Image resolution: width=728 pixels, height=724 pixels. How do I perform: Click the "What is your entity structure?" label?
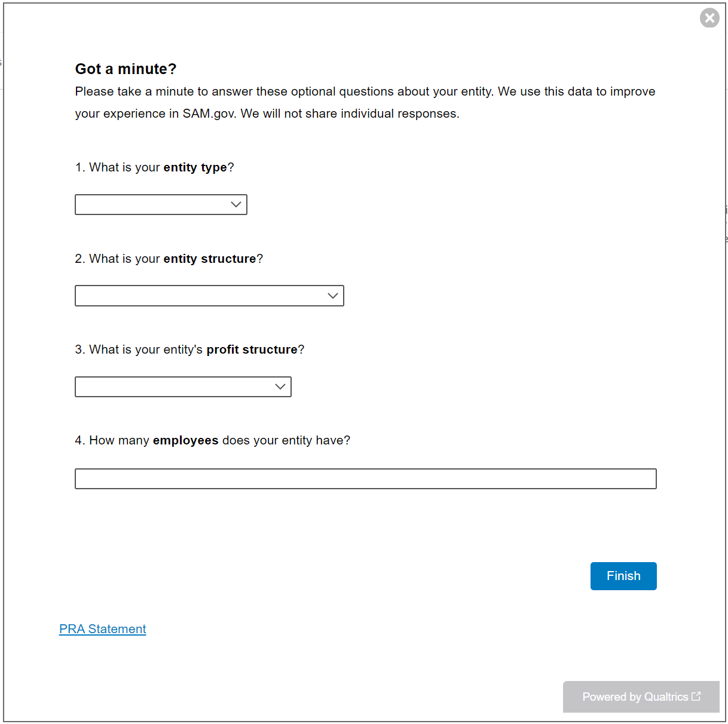(x=169, y=259)
